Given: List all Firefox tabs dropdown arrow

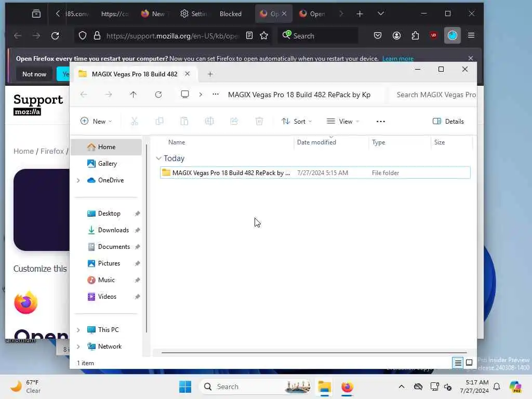Looking at the screenshot, I should click(381, 14).
